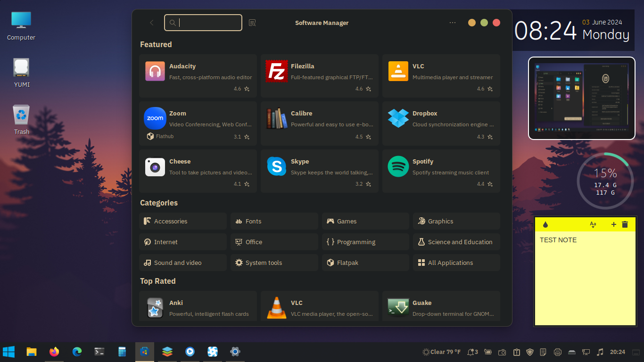Browse the Games category
The height and width of the screenshot is (362, 644).
[365, 221]
